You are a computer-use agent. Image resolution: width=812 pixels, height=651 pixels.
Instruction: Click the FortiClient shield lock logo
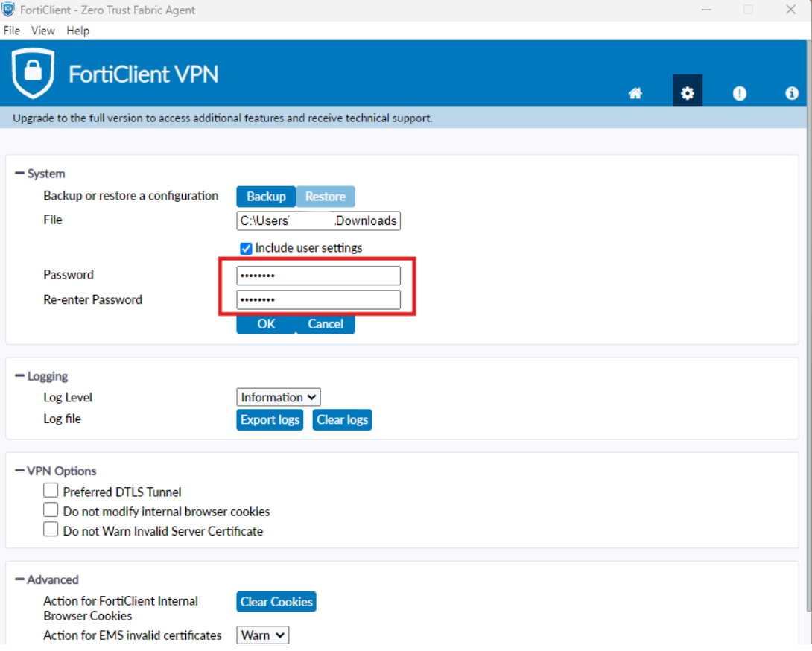[x=33, y=73]
